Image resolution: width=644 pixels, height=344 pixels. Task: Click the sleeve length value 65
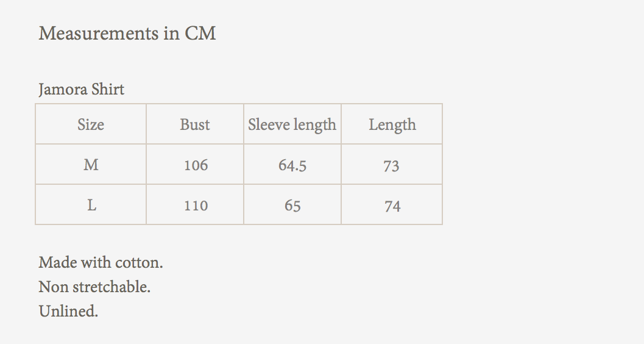[292, 206]
